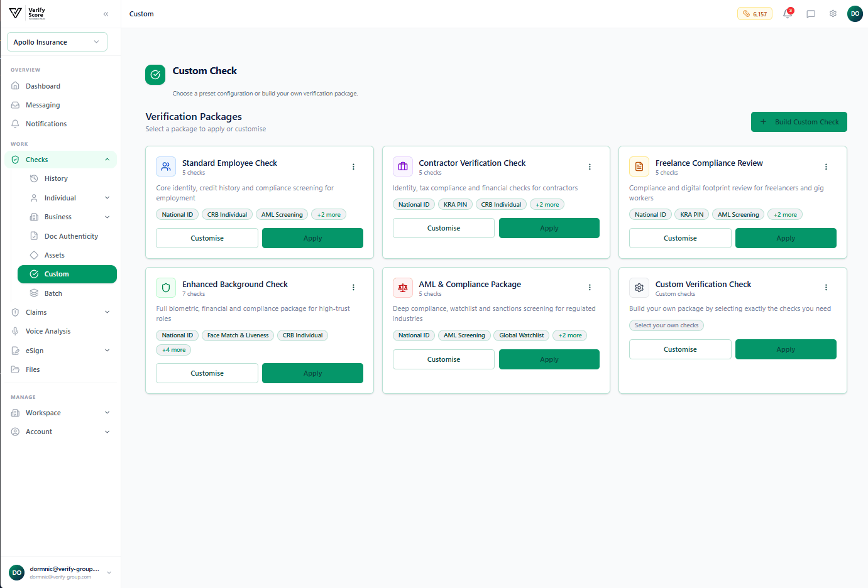Viewport: 868px width, 588px height.
Task: Click the Files folder icon in sidebar
Action: 15,369
